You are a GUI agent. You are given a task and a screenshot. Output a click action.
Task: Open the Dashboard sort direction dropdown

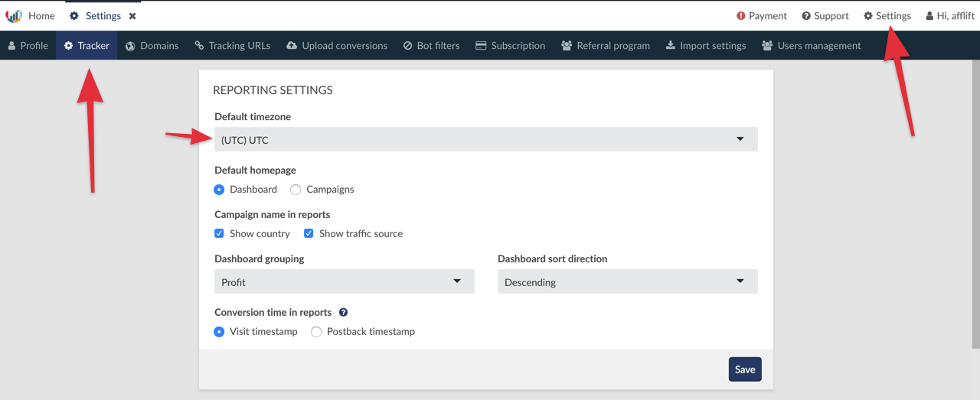pyautogui.click(x=628, y=281)
